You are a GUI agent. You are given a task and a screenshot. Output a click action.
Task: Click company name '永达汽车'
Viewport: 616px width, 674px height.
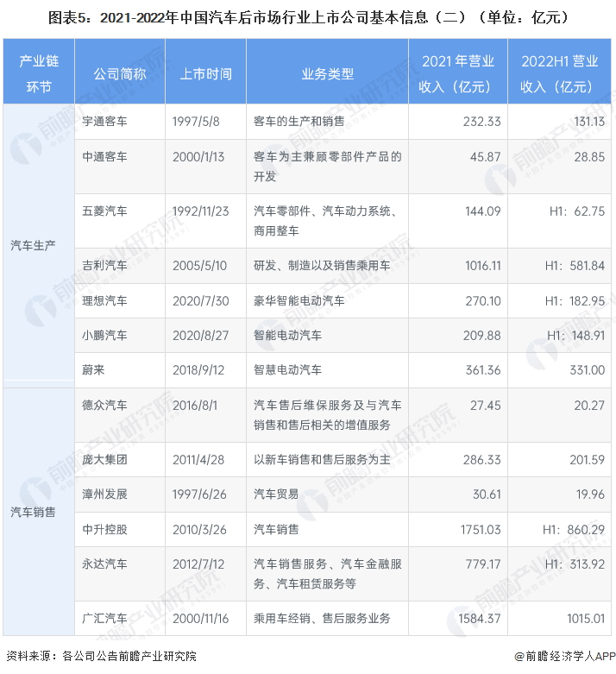pos(104,564)
